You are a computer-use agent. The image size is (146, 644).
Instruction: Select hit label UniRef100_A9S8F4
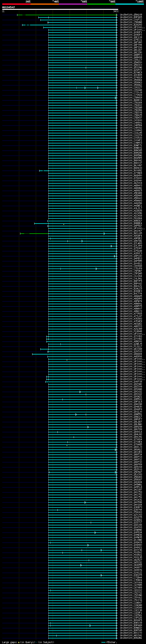pos(131,236)
